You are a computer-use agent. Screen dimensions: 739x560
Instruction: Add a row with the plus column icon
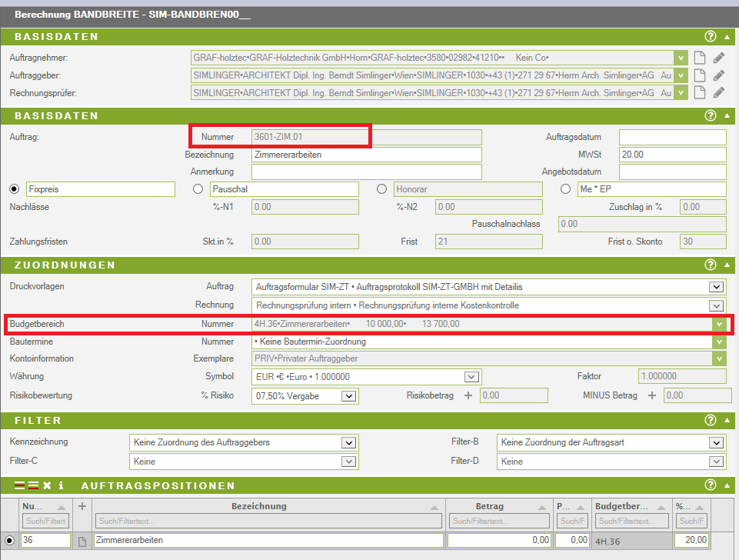(82, 506)
